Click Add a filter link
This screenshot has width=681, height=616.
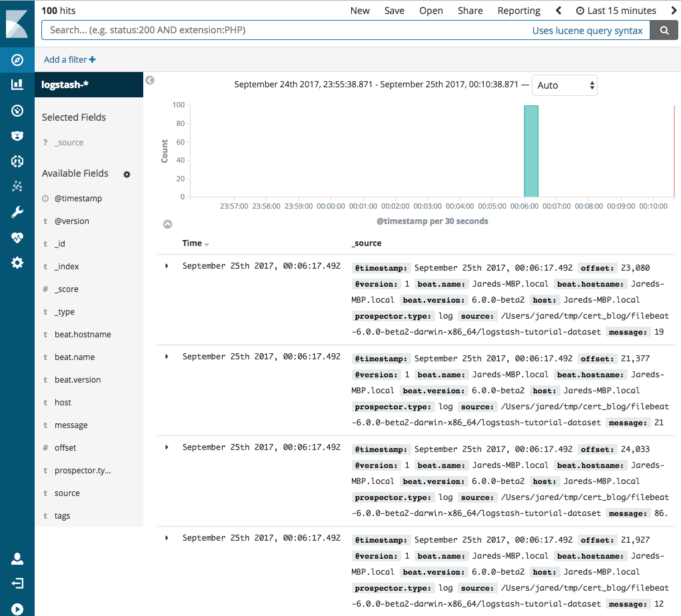[x=69, y=59]
